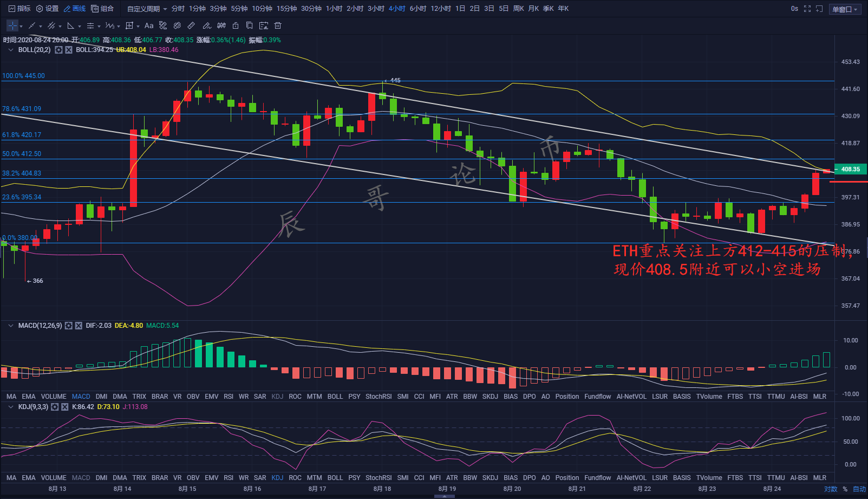Image resolution: width=868 pixels, height=499 pixels.
Task: Expand the angle line tool dropdown arrow
Action: (x=80, y=26)
